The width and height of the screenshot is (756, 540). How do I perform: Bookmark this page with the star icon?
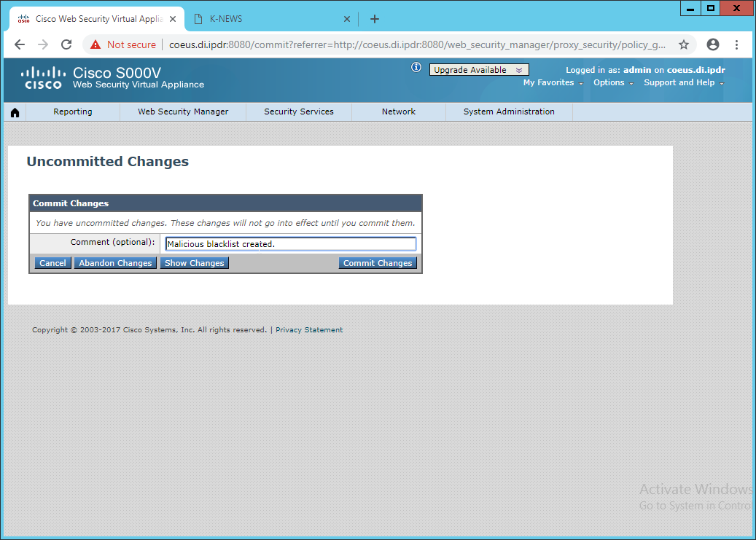click(684, 45)
